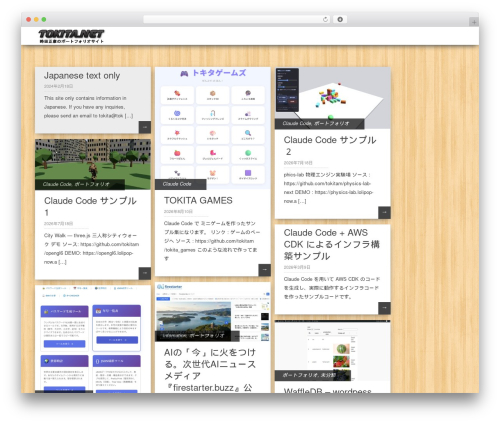
Task: Click the Information category tag on firestarter image
Action: click(x=175, y=336)
